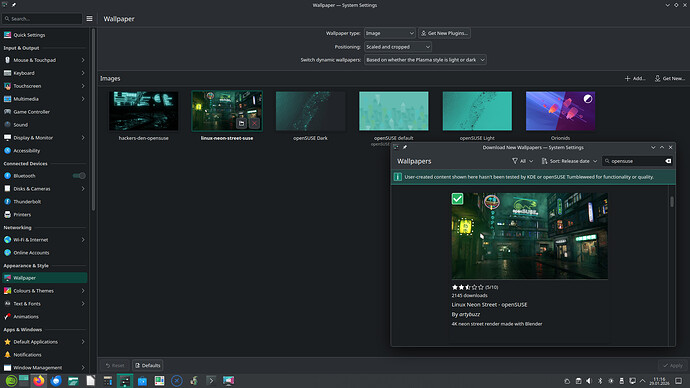Click the Reset button
This screenshot has height=388, width=690.
(115, 365)
